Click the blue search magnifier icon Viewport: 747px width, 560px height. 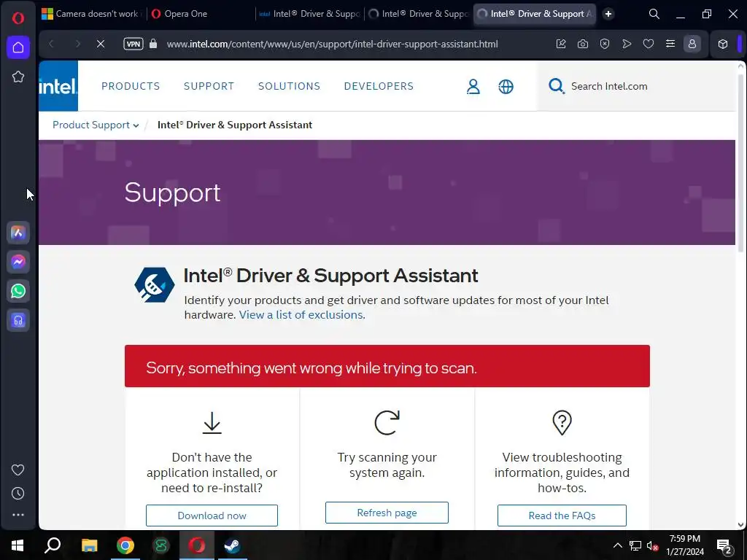556,86
